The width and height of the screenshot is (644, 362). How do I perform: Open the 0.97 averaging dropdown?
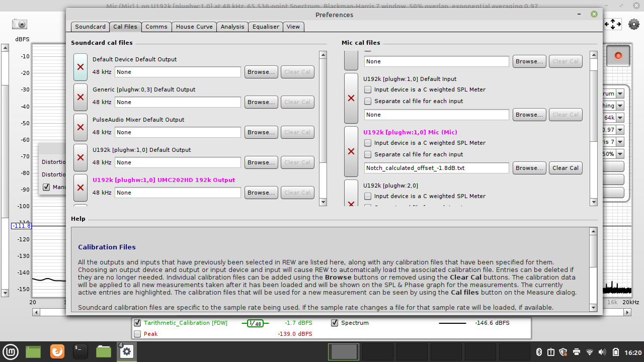pos(620,130)
